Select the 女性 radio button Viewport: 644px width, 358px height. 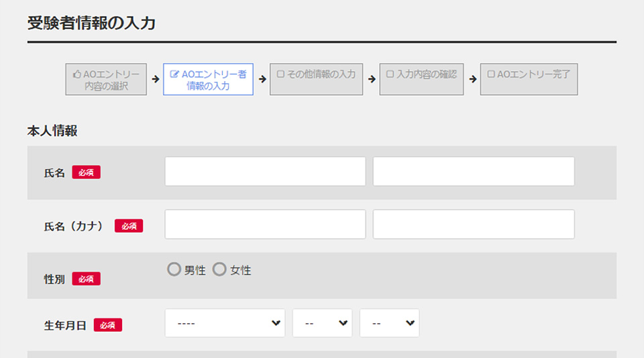click(219, 270)
